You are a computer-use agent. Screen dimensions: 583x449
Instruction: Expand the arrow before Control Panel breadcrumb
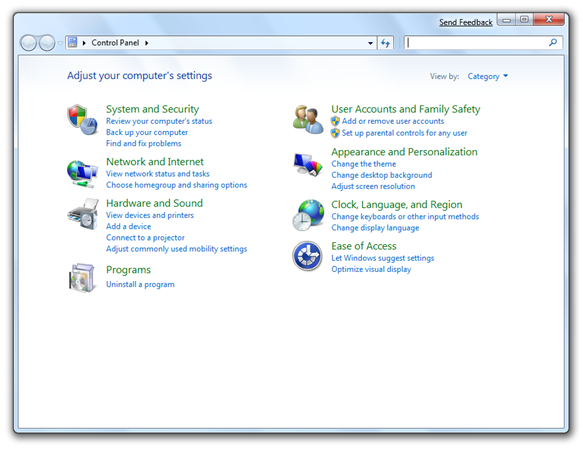[x=84, y=43]
